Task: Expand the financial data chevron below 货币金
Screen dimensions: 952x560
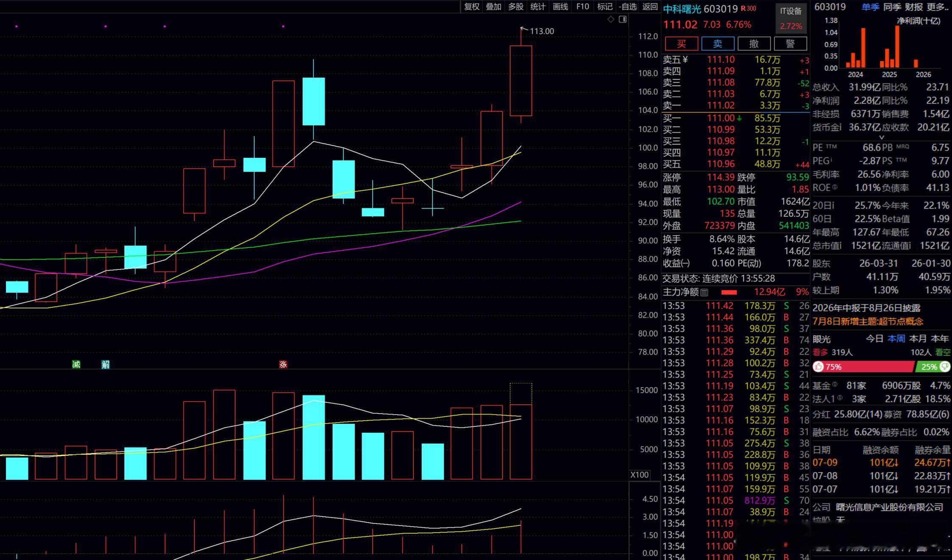Action: [x=881, y=137]
